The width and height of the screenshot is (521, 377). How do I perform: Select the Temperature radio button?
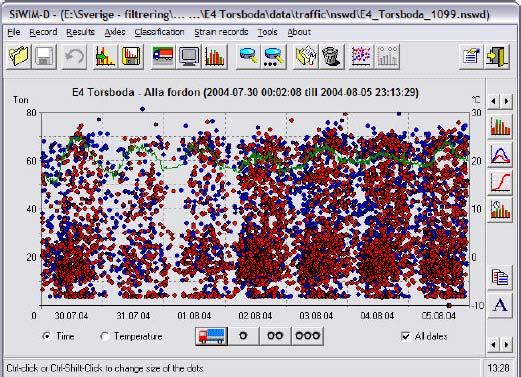coord(105,336)
